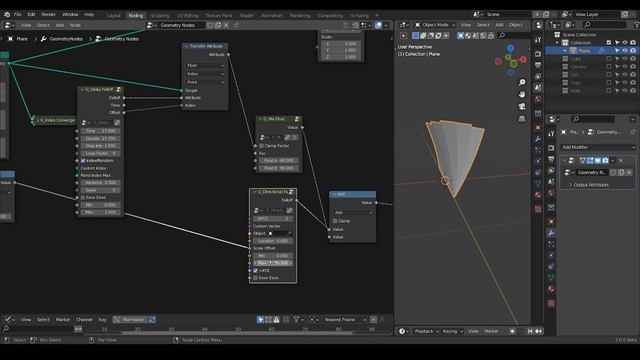Toggle Ease Ease checkbox in G_Directional node
The width and height of the screenshot is (640, 360).
(x=256, y=278)
